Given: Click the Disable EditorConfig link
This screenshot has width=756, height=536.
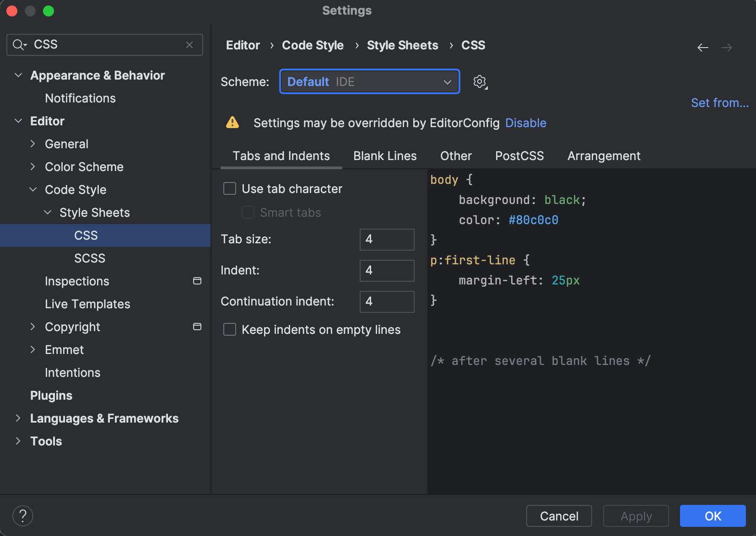Looking at the screenshot, I should coord(525,123).
